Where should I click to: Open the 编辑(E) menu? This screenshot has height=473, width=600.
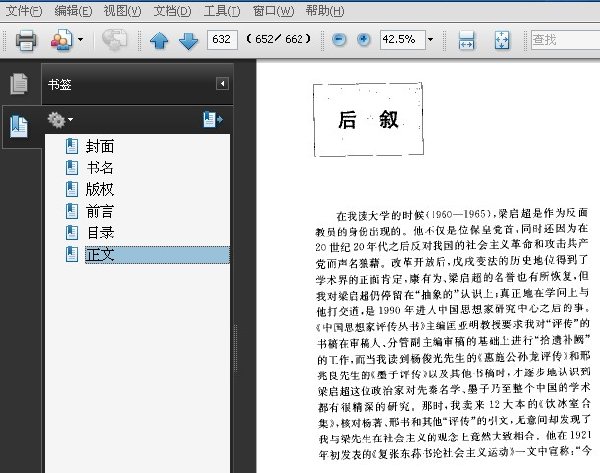coord(73,11)
